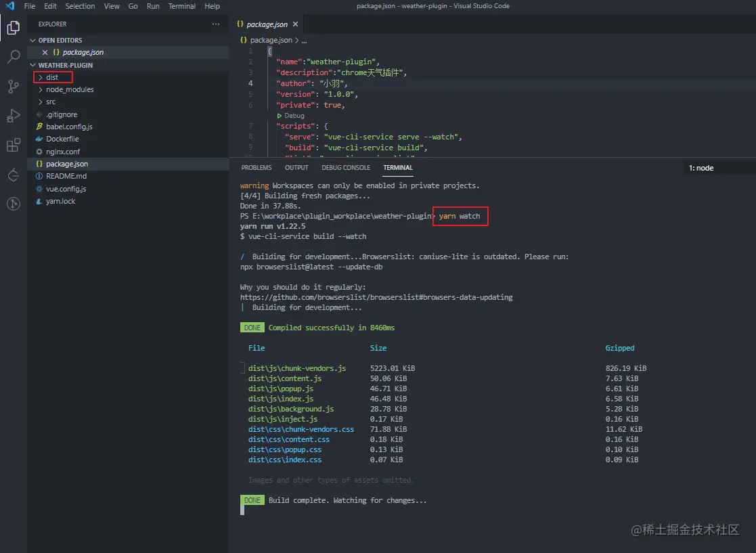This screenshot has width=756, height=553.
Task: Click the babel.config.js file icon
Action: tap(39, 127)
